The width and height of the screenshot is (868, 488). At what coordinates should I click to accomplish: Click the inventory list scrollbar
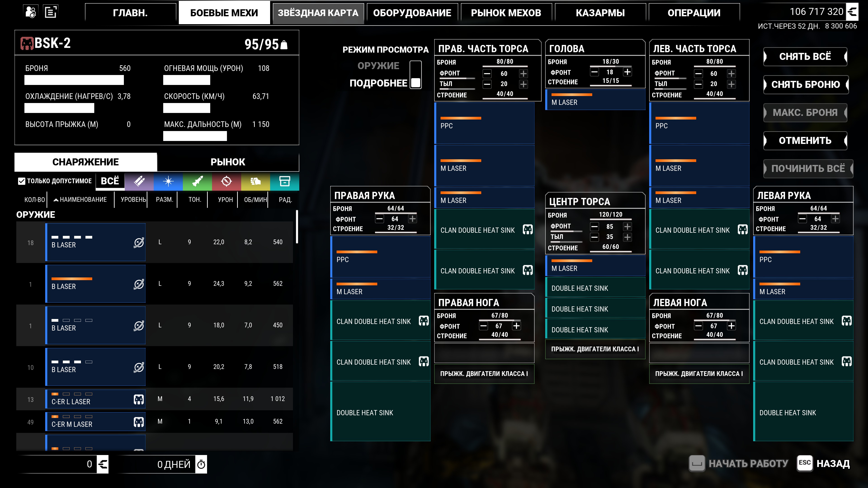pyautogui.click(x=297, y=227)
